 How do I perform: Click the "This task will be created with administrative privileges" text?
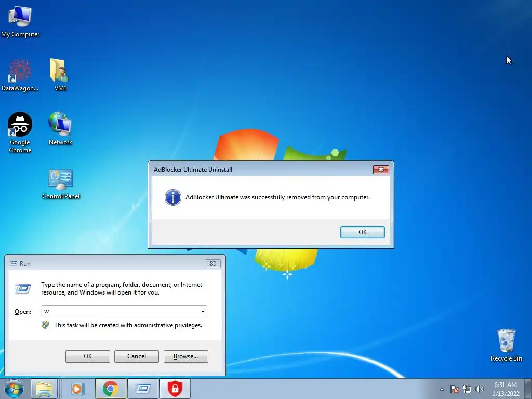pyautogui.click(x=128, y=325)
